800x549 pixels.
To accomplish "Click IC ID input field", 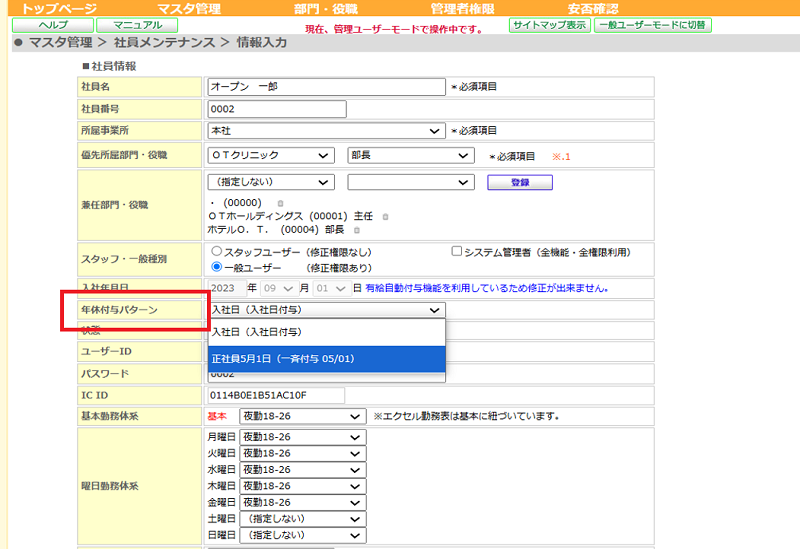I will click(276, 395).
